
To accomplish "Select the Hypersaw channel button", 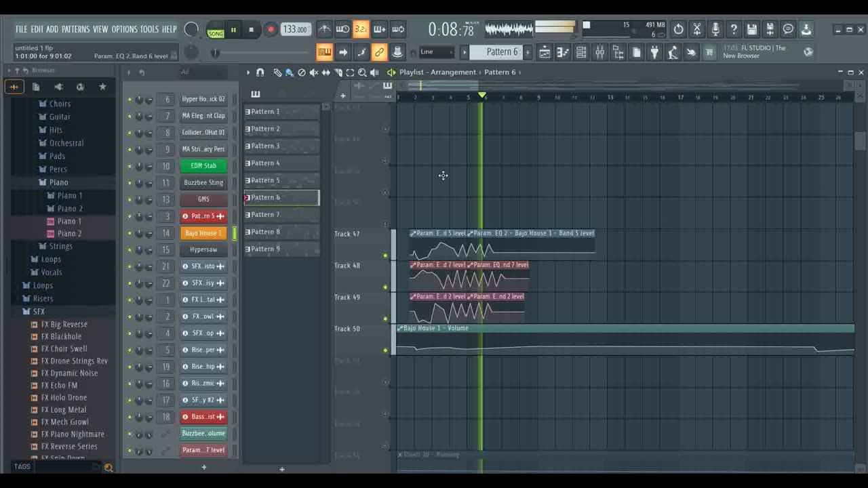I will point(203,249).
